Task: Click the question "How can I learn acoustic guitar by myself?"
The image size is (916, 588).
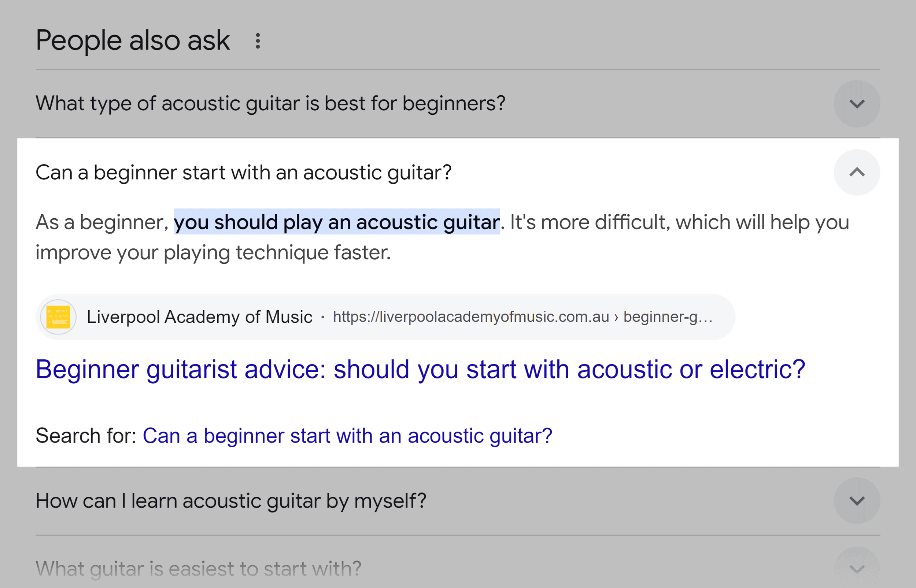Action: coord(230,500)
